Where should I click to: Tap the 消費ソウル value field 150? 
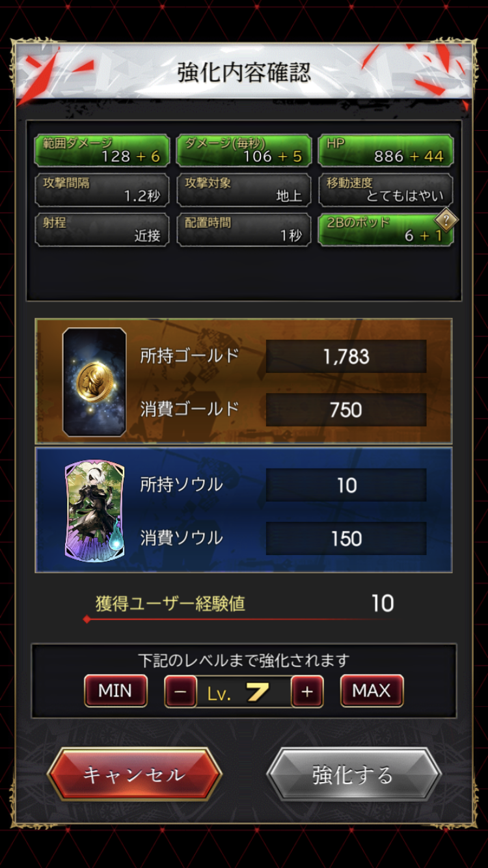click(x=346, y=538)
